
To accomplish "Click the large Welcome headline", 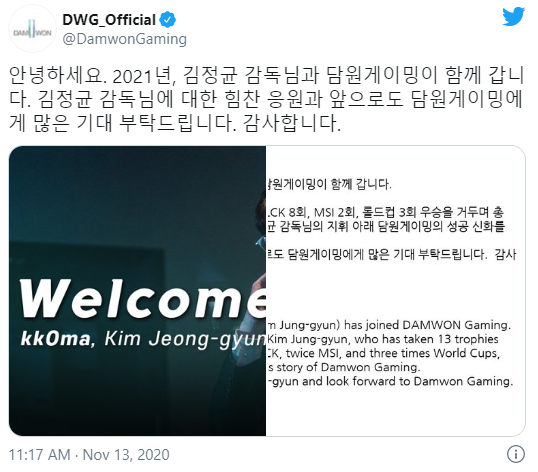I will (x=143, y=298).
